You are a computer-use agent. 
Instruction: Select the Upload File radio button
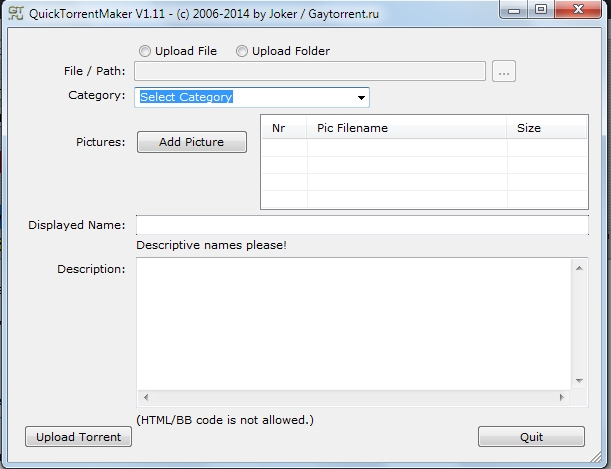tap(146, 51)
